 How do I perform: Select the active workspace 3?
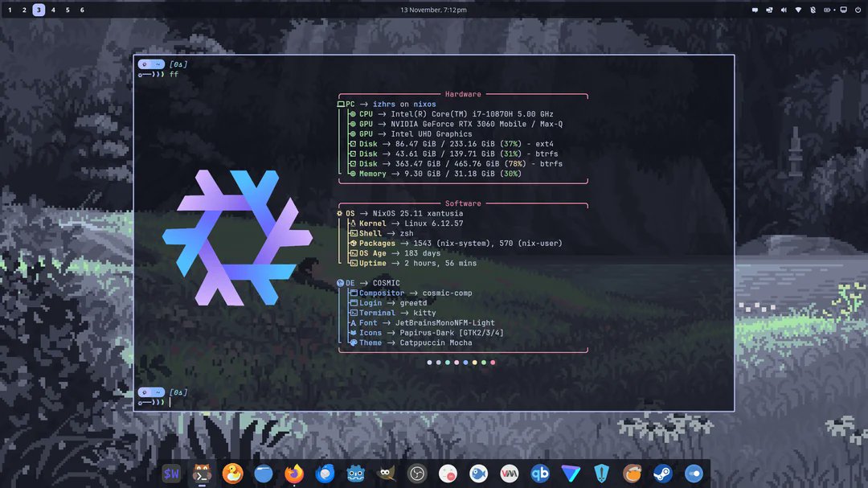[x=39, y=10]
